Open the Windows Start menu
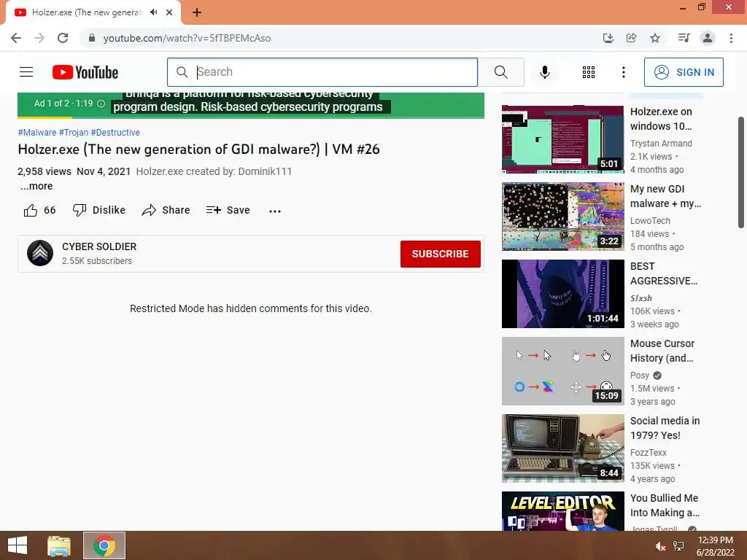Screen dimensions: 747x560 (18, 545)
